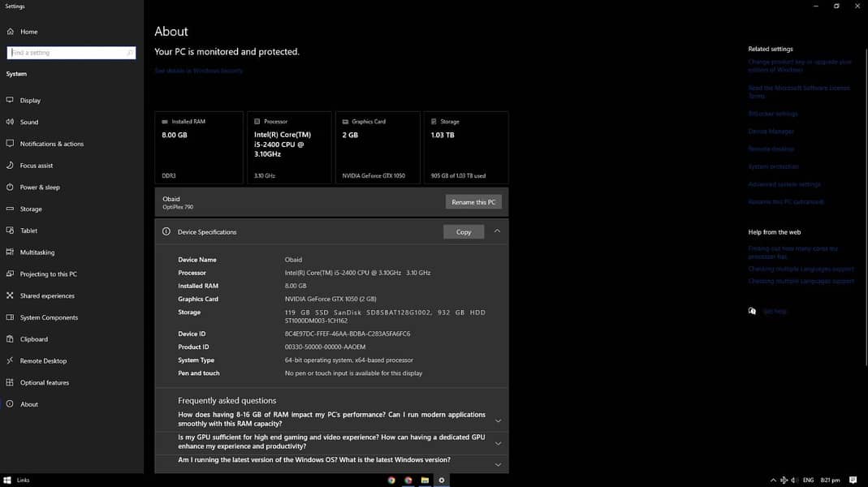
Task: Click the Device Specifications info icon
Action: click(x=166, y=231)
